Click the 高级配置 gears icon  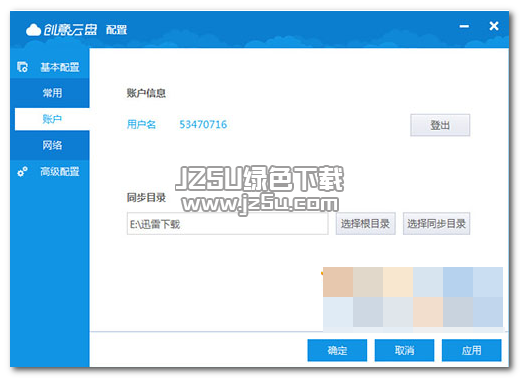[22, 171]
